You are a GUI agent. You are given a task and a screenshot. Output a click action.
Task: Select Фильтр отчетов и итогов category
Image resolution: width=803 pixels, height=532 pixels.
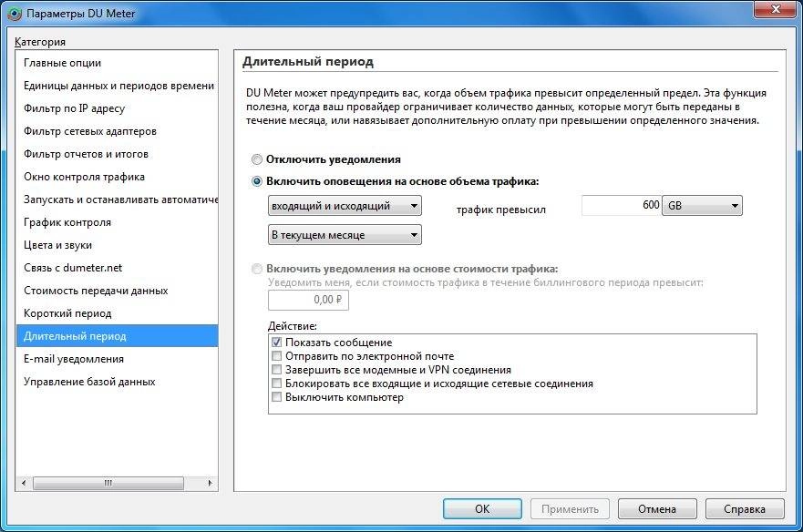coord(117,154)
